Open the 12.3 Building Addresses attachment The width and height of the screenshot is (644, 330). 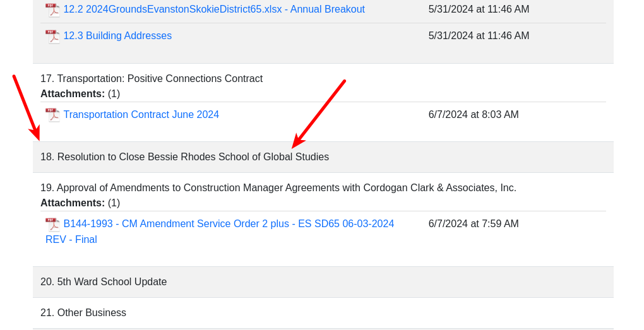117,36
